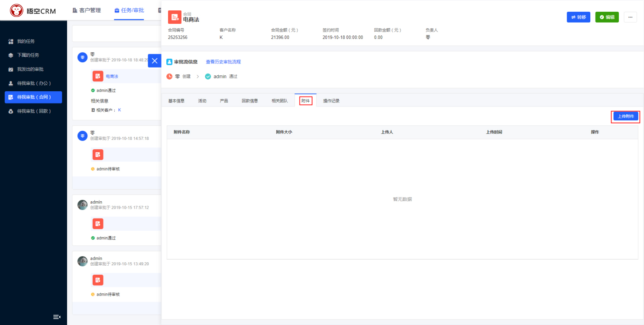Click the red contract icon beside 电商法 title

[175, 17]
